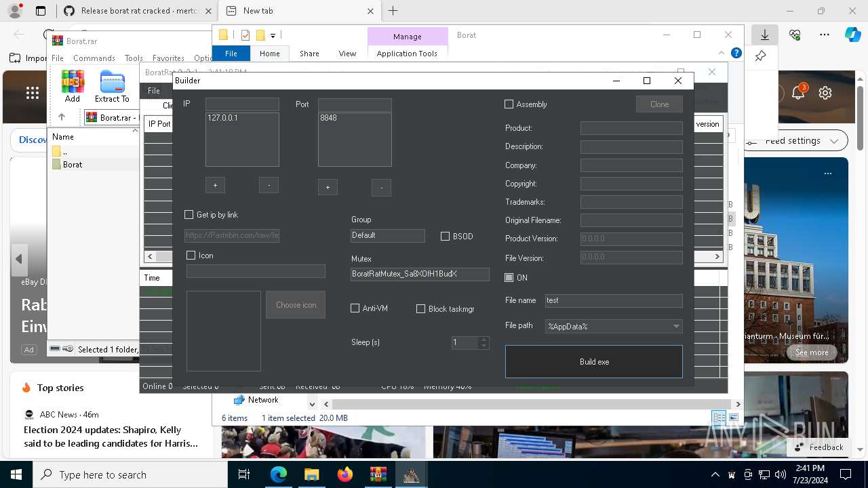Image resolution: width=868 pixels, height=488 pixels.
Task: Click the Choose icon button
Action: click(296, 305)
